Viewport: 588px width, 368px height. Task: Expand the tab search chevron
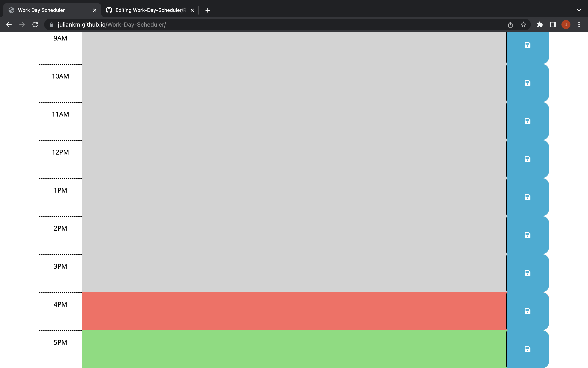tap(579, 10)
